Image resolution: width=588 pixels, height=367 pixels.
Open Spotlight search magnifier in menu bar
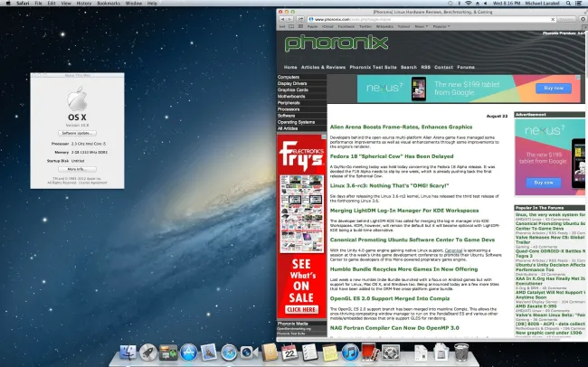click(x=568, y=3)
